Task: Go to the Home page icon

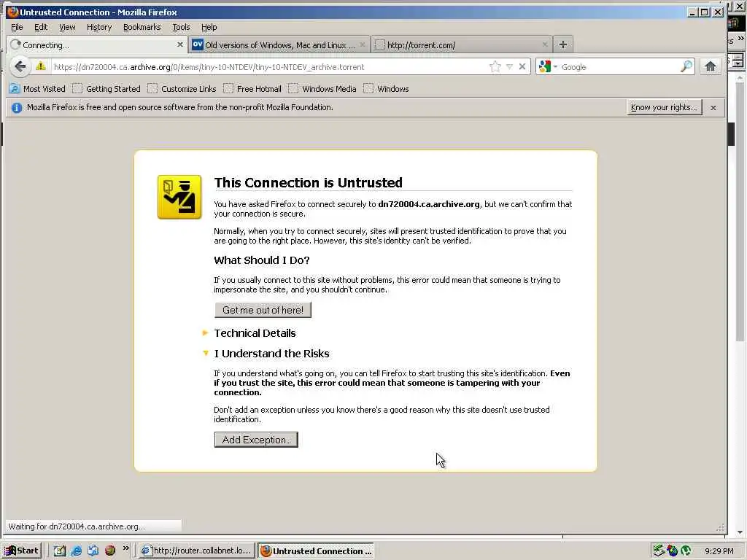Action: coord(711,66)
